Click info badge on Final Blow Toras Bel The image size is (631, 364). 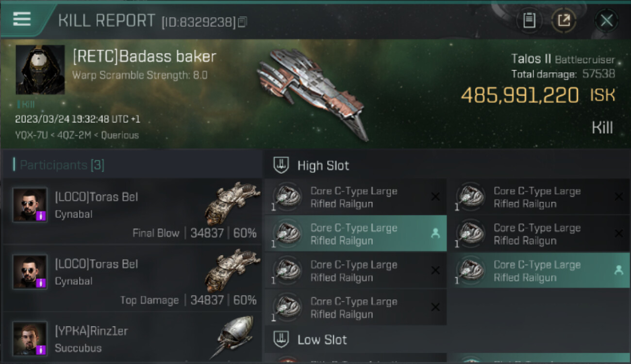pos(41,216)
